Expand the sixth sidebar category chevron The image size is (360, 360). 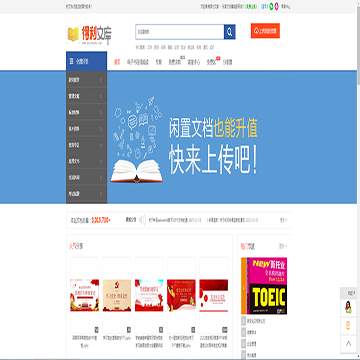coord(101,161)
